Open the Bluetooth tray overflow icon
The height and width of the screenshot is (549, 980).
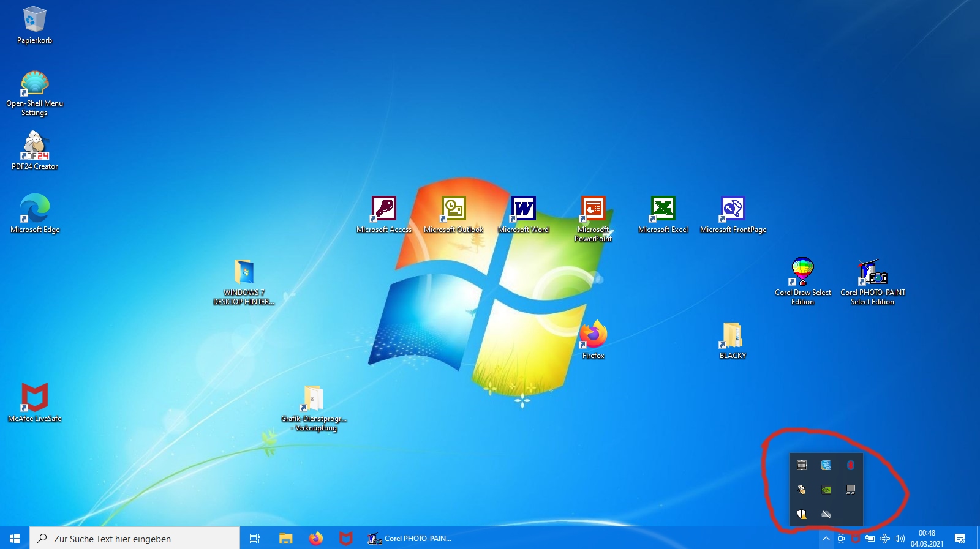(851, 465)
